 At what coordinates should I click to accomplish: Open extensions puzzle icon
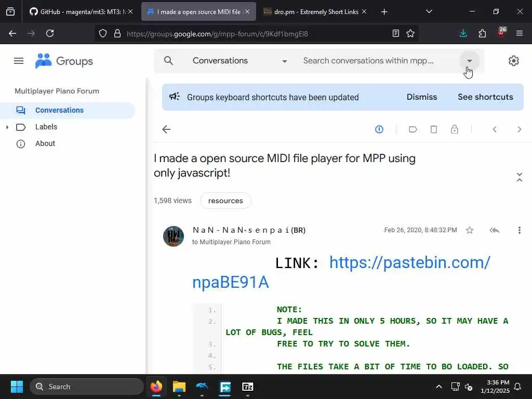(x=482, y=33)
